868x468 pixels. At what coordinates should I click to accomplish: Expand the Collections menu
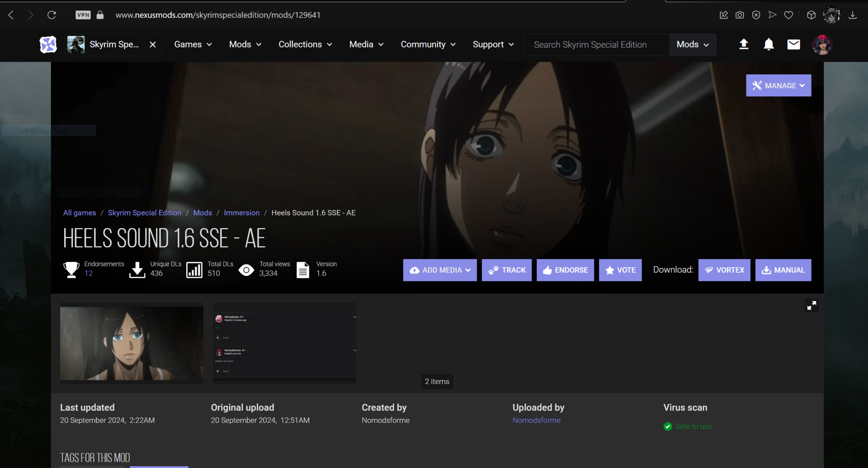(x=305, y=45)
